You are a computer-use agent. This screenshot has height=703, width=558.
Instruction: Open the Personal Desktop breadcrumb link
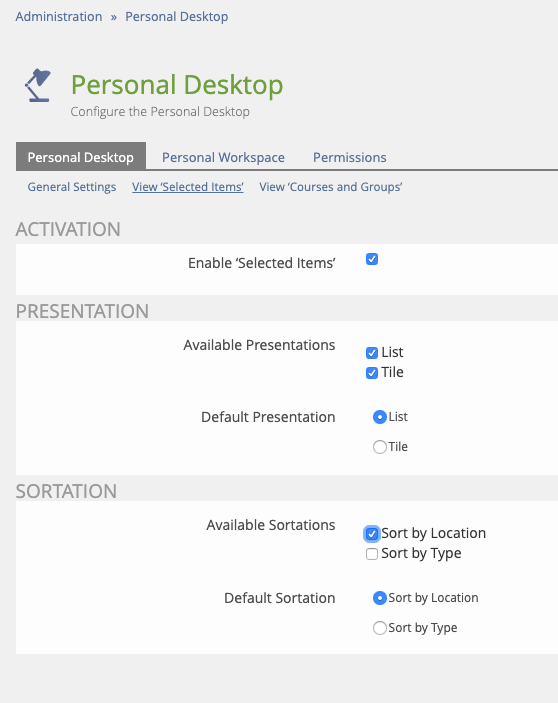tap(177, 17)
